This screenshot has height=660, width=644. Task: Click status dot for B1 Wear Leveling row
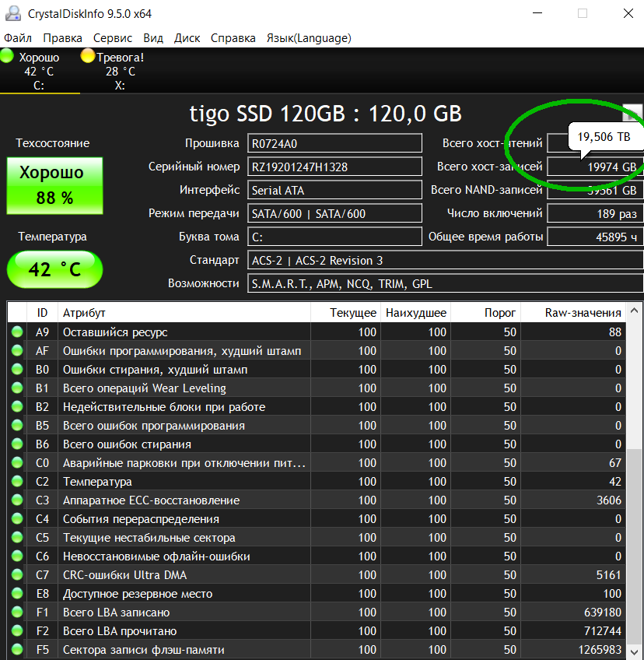17,388
